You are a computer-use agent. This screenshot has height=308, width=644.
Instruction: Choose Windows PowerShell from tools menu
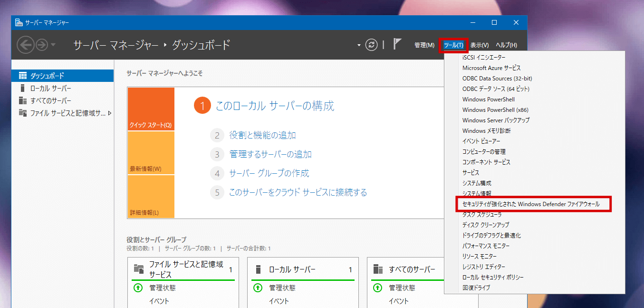488,99
